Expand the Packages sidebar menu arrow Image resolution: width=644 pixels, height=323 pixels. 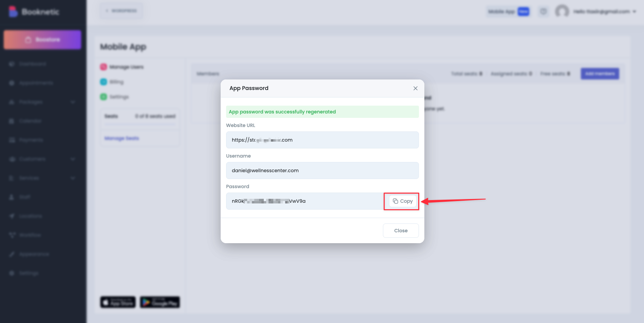(73, 102)
